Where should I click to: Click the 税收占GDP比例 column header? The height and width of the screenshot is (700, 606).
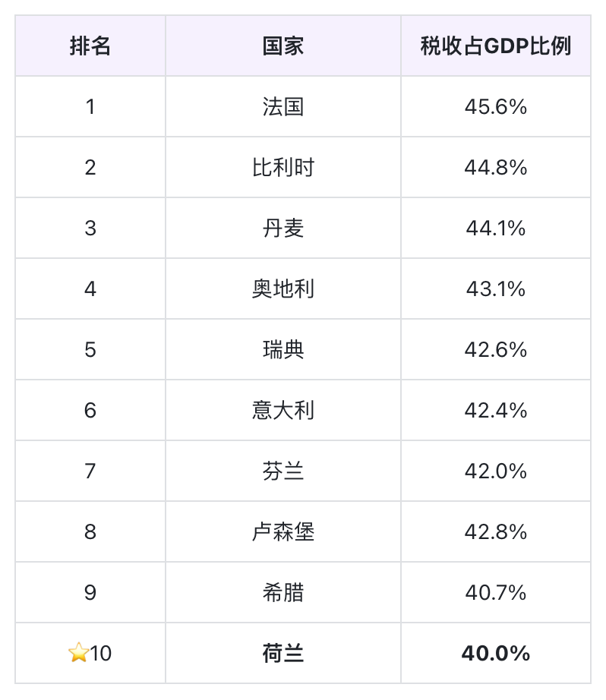point(495,46)
